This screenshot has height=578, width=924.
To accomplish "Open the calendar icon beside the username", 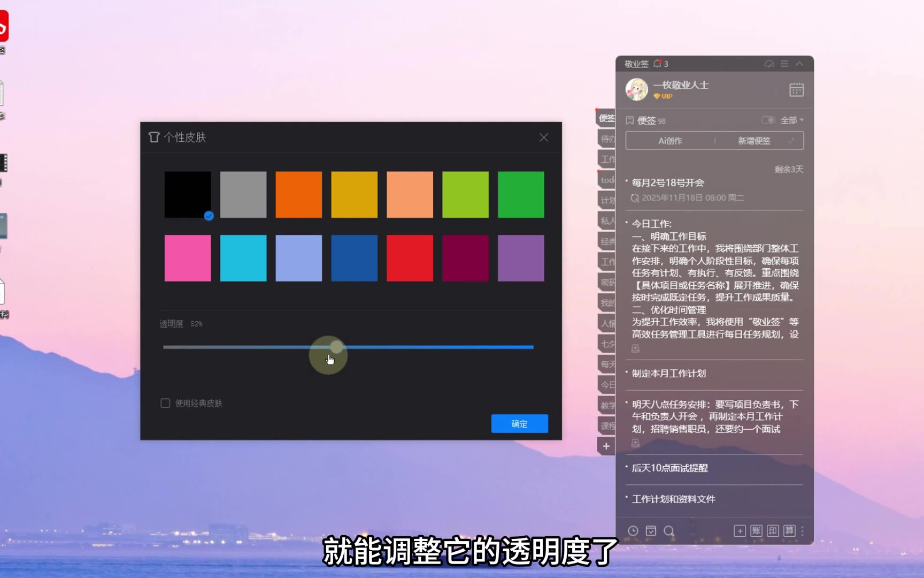I will pyautogui.click(x=796, y=89).
